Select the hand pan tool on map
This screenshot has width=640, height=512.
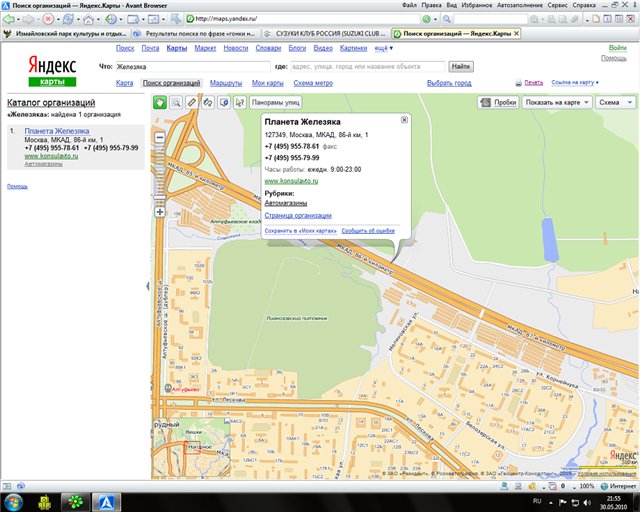(x=160, y=102)
